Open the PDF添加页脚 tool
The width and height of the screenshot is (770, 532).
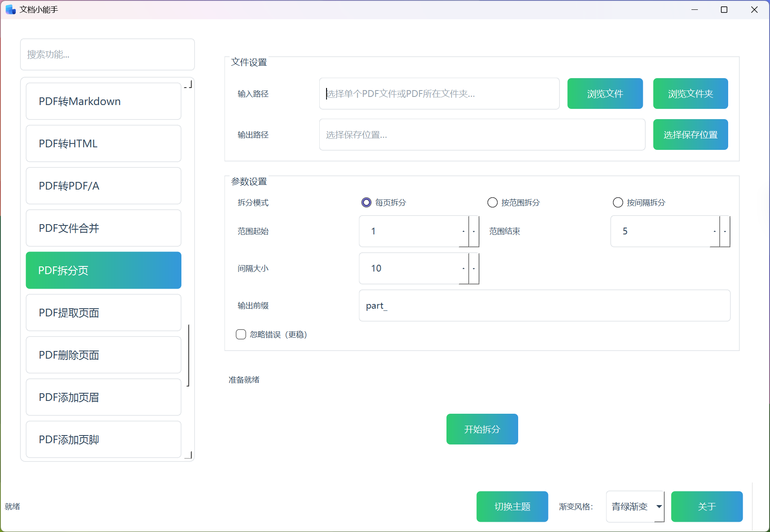(103, 439)
